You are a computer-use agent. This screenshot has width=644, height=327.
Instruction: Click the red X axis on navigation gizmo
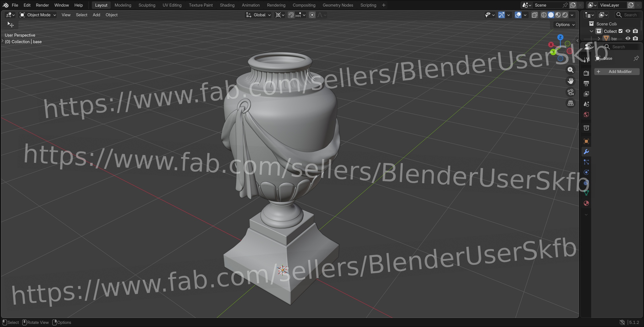(x=551, y=45)
